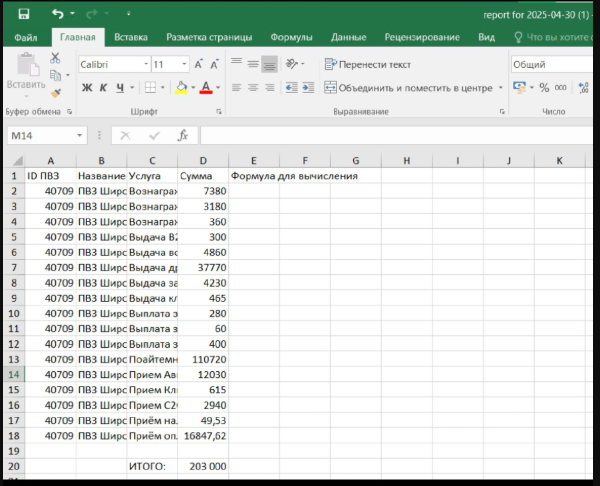This screenshot has width=600, height=486.
Task: Click the Cut scissors icon
Action: [55, 58]
